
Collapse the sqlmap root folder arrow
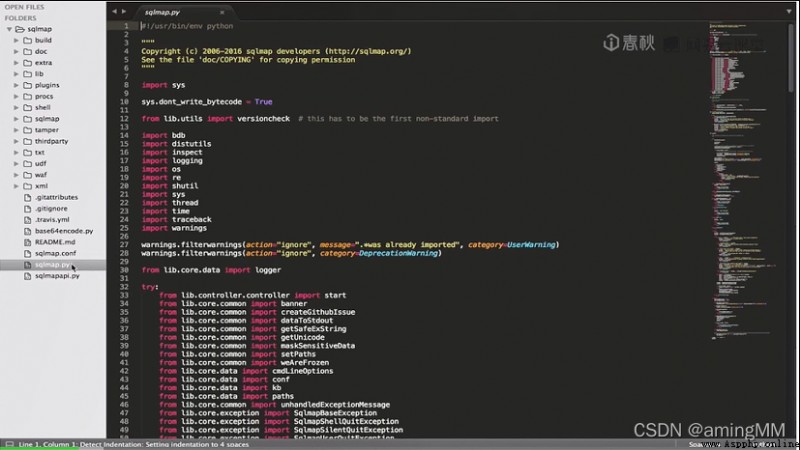[9, 29]
